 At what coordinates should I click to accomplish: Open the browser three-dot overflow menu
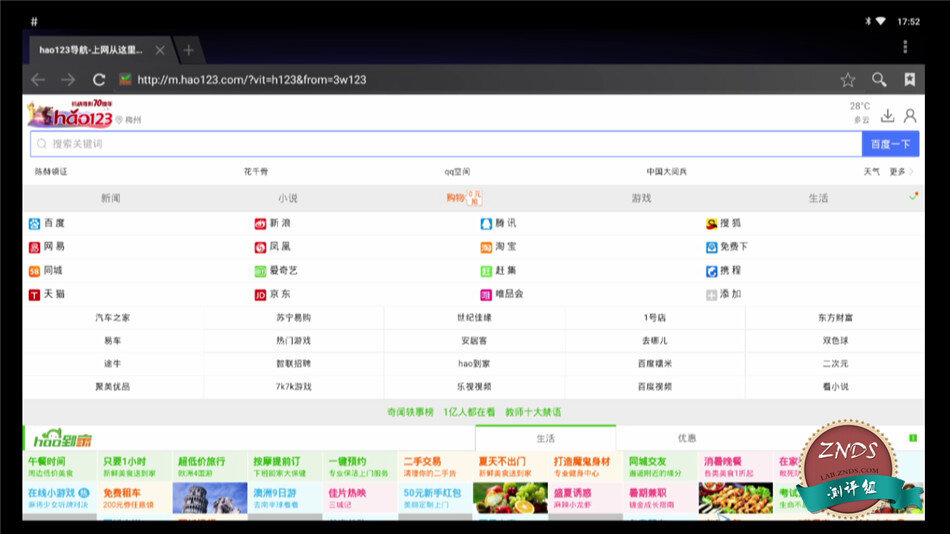click(x=905, y=47)
